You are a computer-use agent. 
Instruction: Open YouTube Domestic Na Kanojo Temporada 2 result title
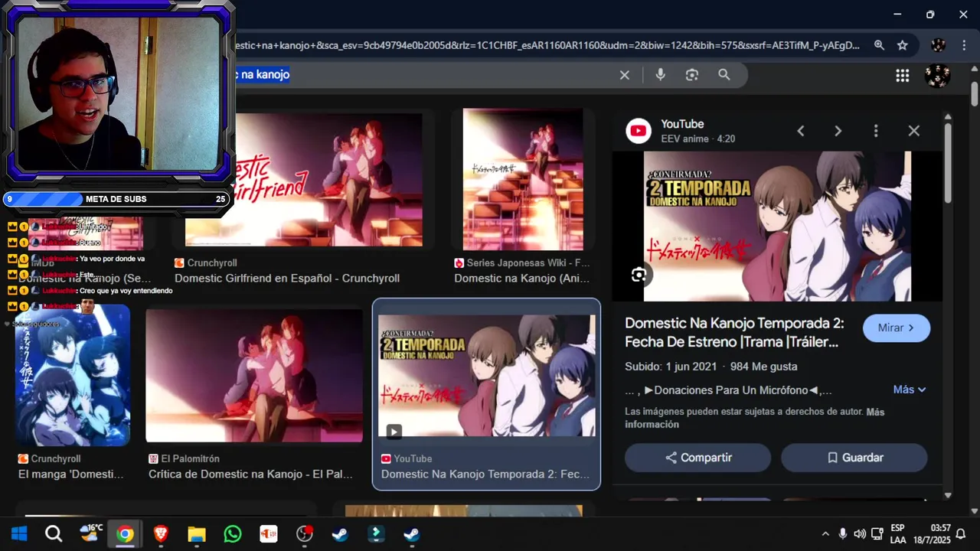[485, 474]
